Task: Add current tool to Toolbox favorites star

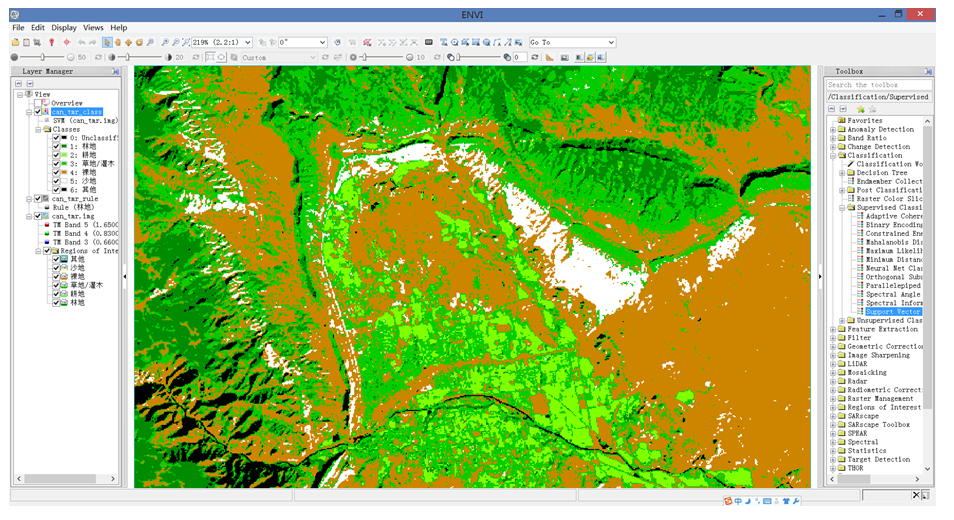Action: 860,109
